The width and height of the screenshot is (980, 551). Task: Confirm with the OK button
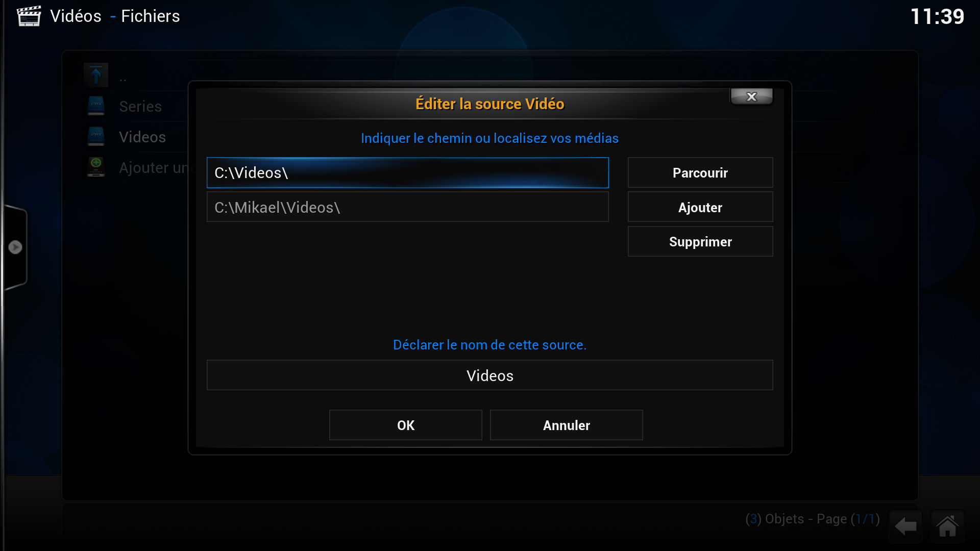(x=406, y=425)
